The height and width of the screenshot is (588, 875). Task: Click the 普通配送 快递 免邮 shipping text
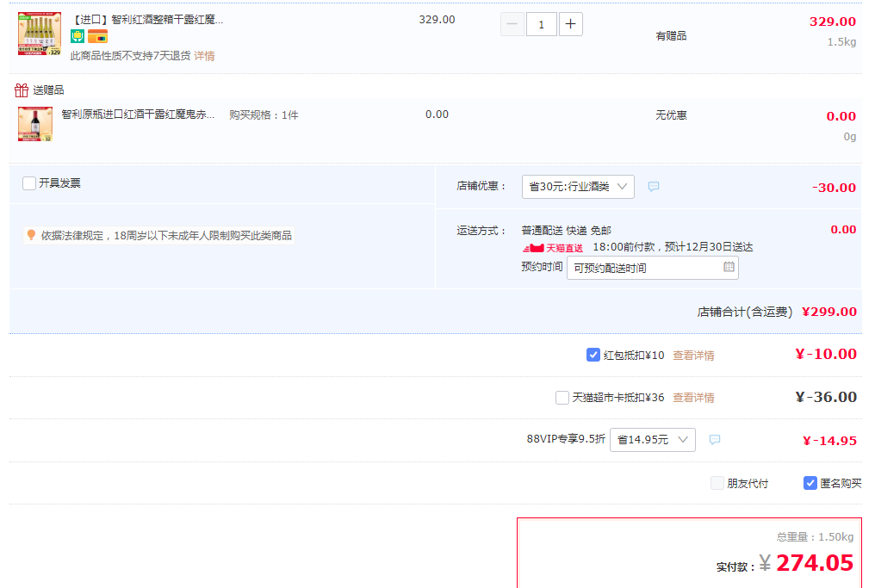point(567,231)
